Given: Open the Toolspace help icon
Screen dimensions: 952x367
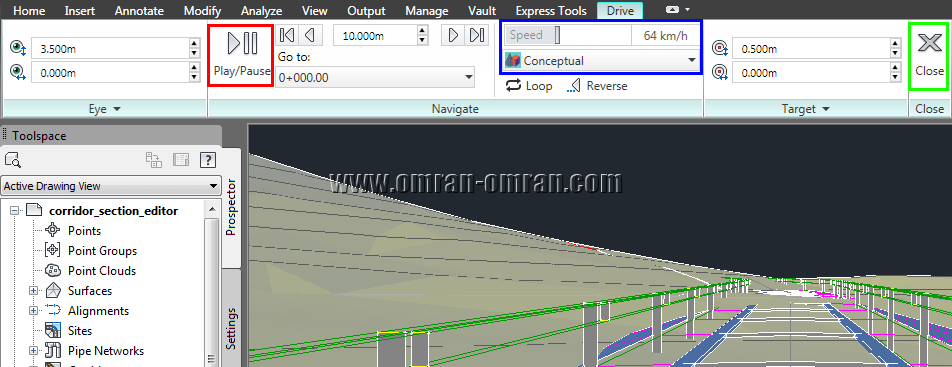Looking at the screenshot, I should (208, 160).
